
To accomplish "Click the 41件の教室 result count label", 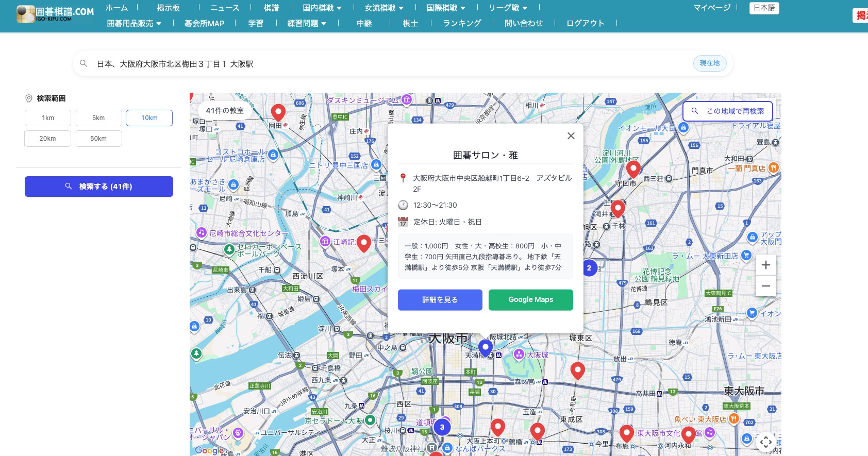I will pyautogui.click(x=225, y=110).
